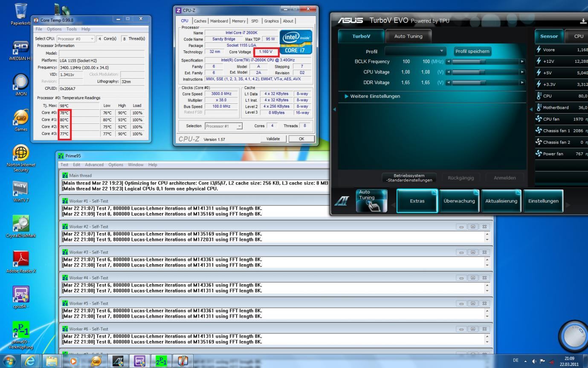Switch to the Memory tab in CPU-Z

click(239, 21)
